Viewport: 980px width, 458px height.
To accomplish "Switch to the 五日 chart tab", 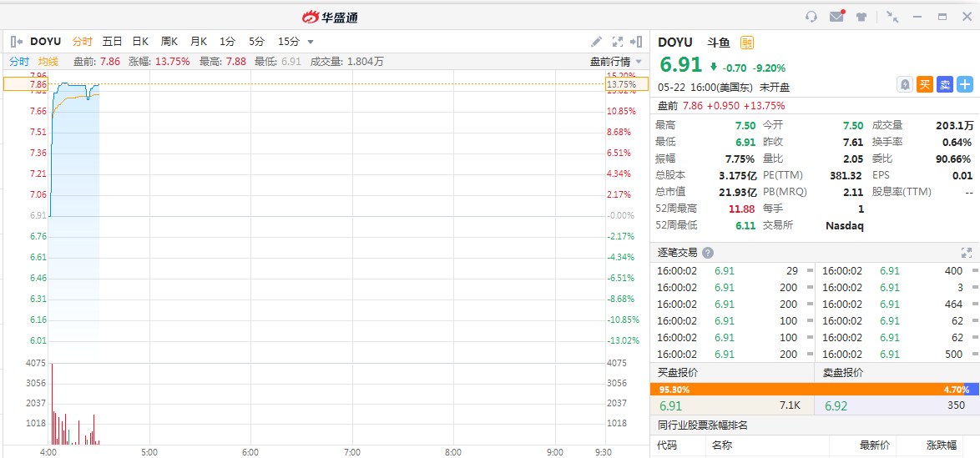I will pos(112,42).
